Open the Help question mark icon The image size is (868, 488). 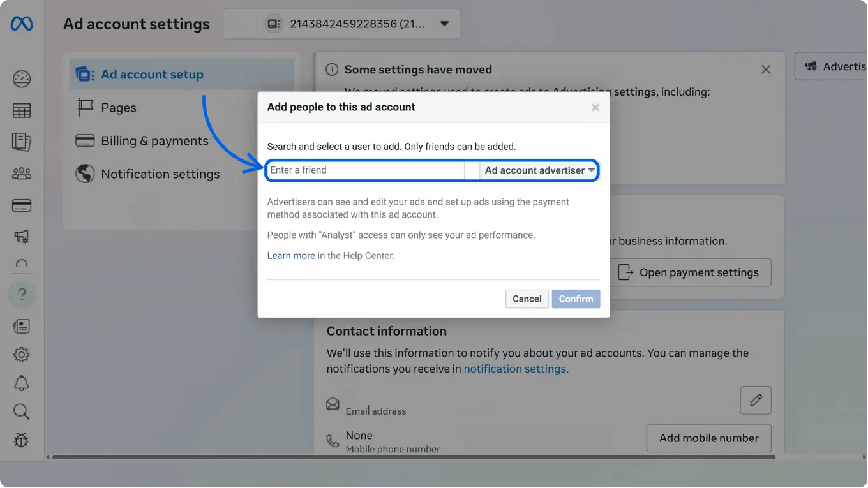tap(21, 295)
